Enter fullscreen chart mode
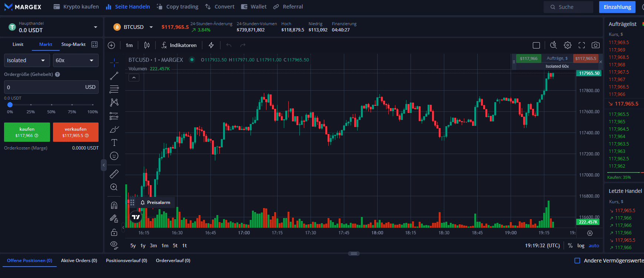Screen dimensions: 644x278 click(x=582, y=45)
